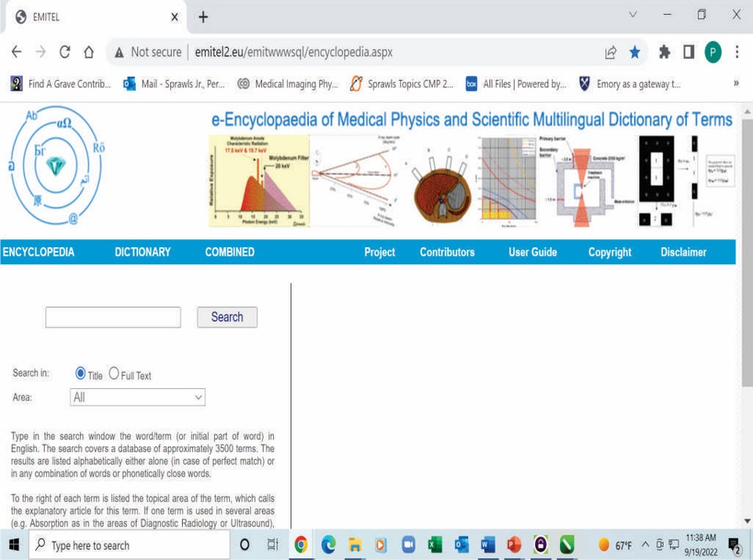753x560 pixels.
Task: Open Chrome from the Windows taskbar
Action: (x=301, y=544)
